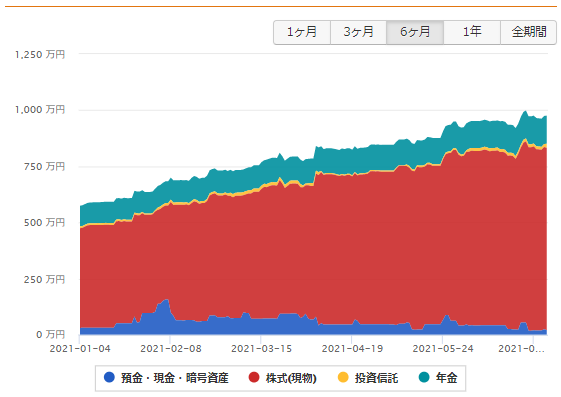Switch chart range to 1年
Screen dimensions: 561x397
(x=472, y=32)
